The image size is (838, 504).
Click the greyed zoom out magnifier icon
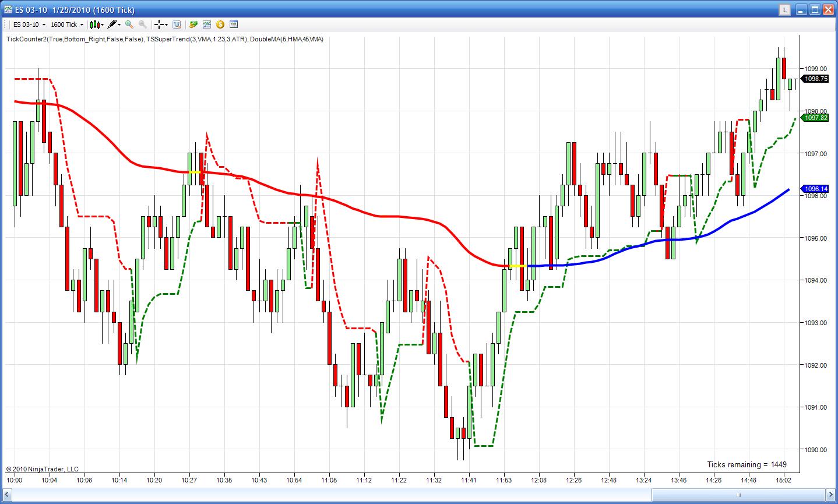point(143,24)
